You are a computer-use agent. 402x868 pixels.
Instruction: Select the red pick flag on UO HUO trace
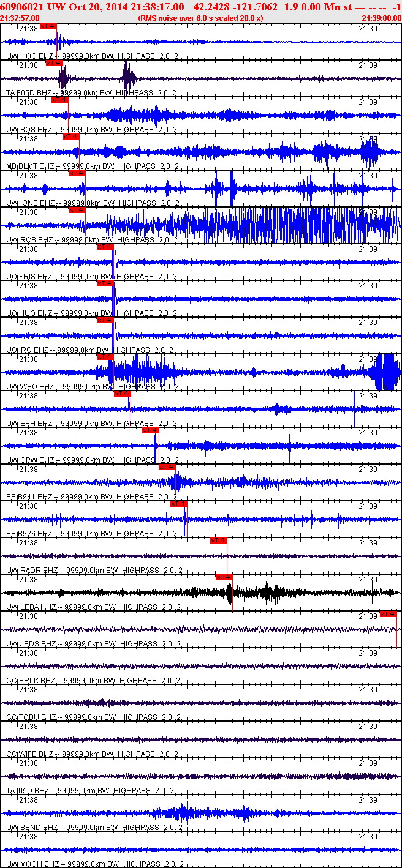[x=105, y=283]
